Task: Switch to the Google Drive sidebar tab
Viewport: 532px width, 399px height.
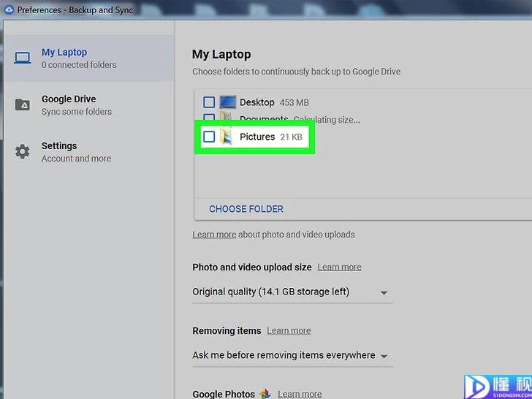Action: tap(89, 104)
